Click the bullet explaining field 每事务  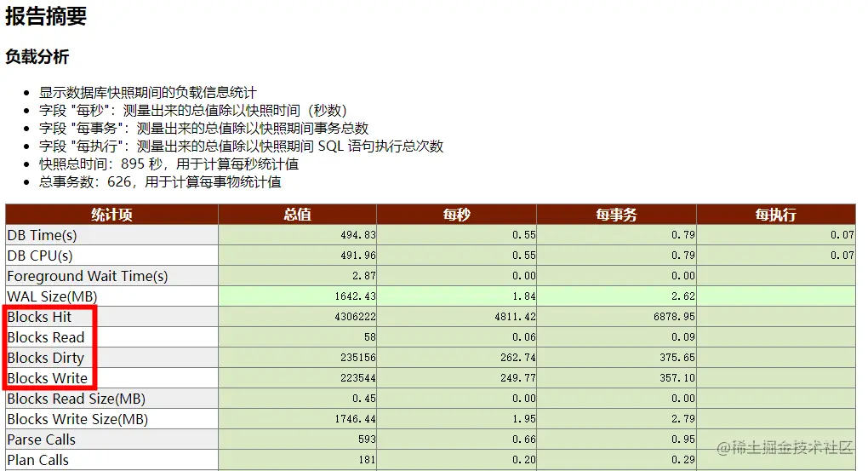pyautogui.click(x=203, y=129)
